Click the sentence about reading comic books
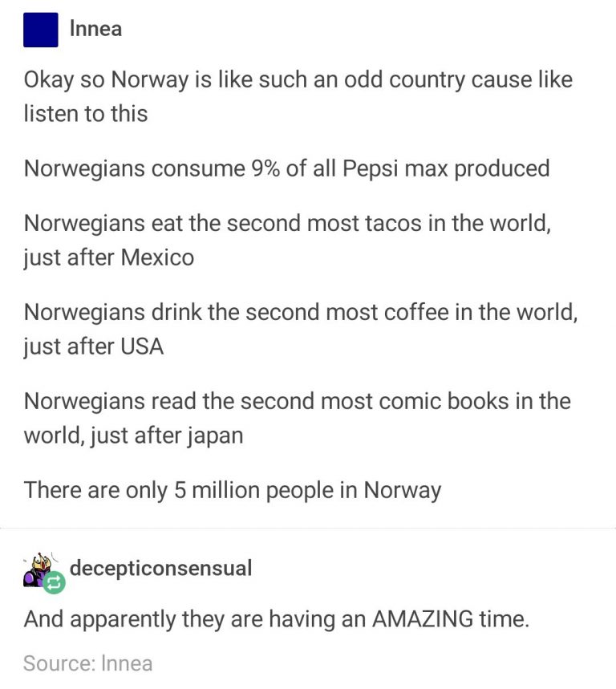The width and height of the screenshot is (616, 689). click(297, 417)
